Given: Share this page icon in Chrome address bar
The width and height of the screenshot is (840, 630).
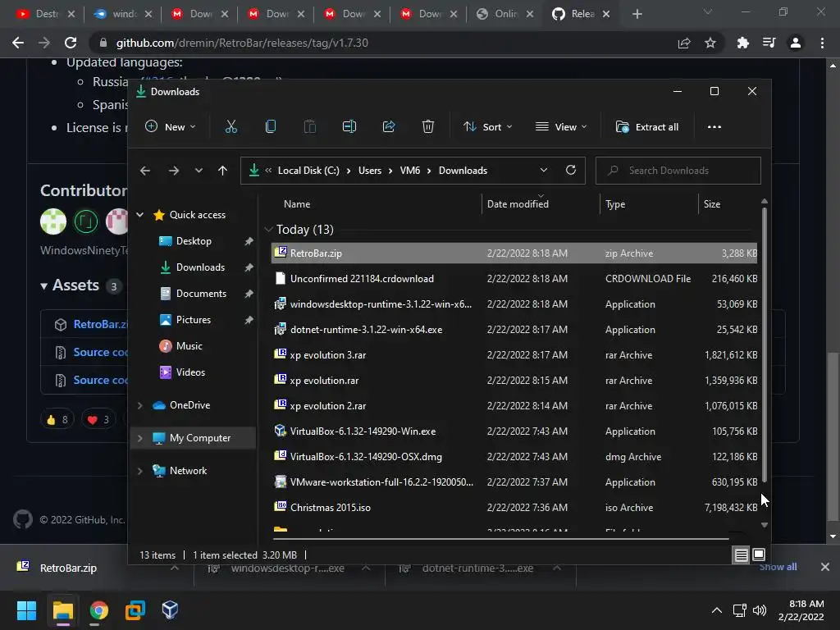Looking at the screenshot, I should click(x=684, y=43).
